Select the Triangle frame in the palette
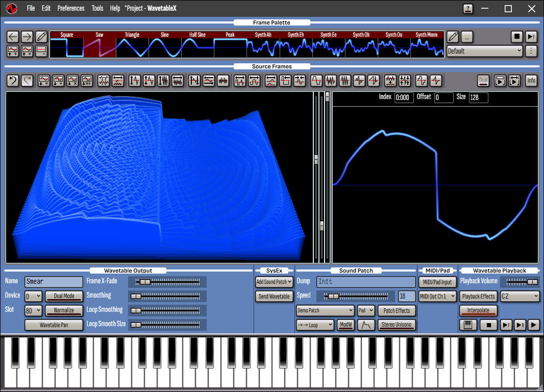This screenshot has height=392, width=544. (132, 44)
